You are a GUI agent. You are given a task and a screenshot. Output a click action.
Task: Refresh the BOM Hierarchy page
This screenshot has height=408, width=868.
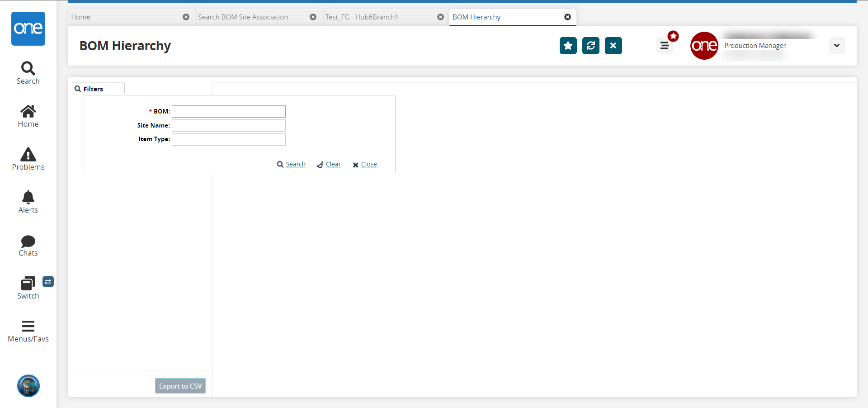coord(591,46)
